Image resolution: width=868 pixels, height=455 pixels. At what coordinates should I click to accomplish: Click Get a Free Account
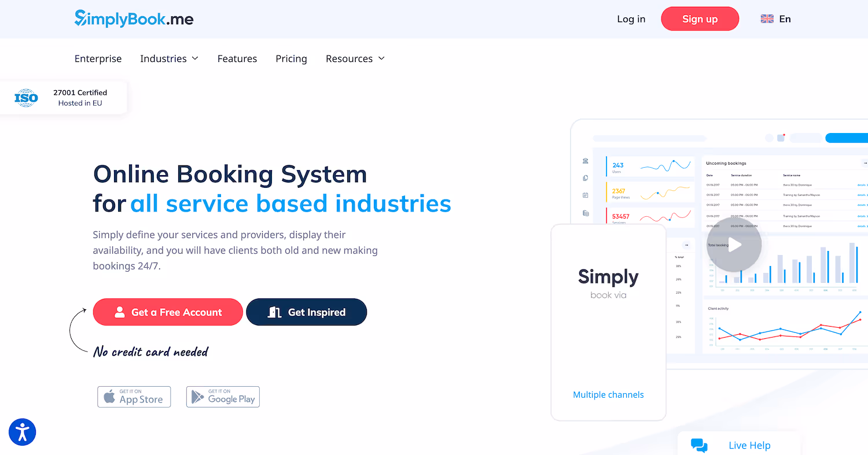(x=168, y=312)
